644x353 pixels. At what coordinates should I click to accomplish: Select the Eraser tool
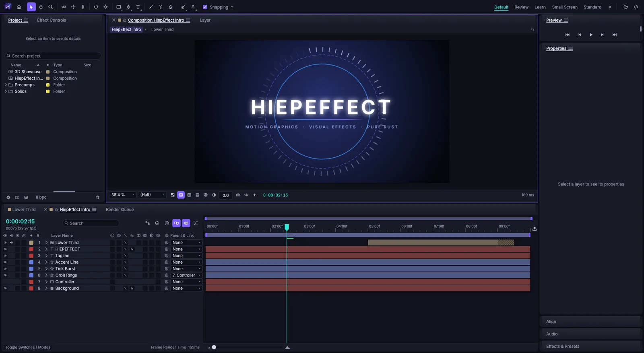tap(170, 7)
